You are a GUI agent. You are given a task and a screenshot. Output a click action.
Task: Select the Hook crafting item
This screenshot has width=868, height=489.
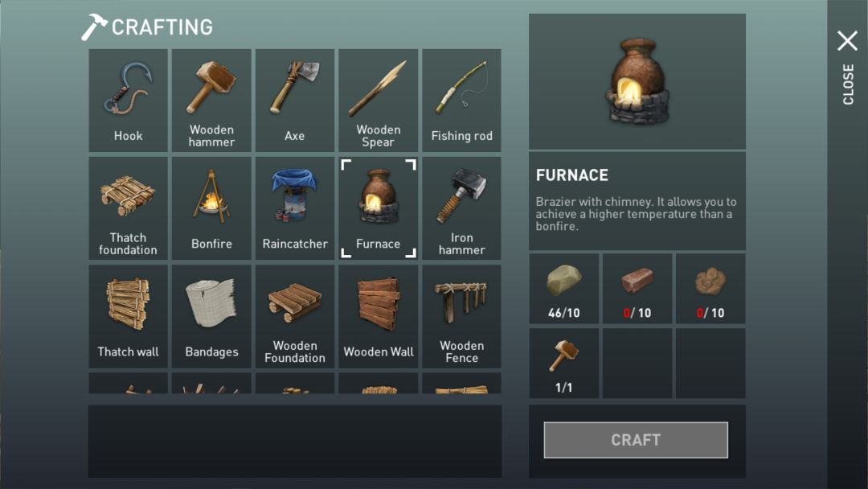(128, 101)
